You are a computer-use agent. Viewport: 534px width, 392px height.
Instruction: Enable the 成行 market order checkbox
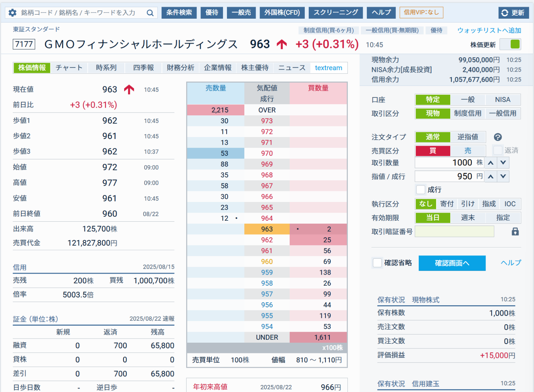pos(421,190)
